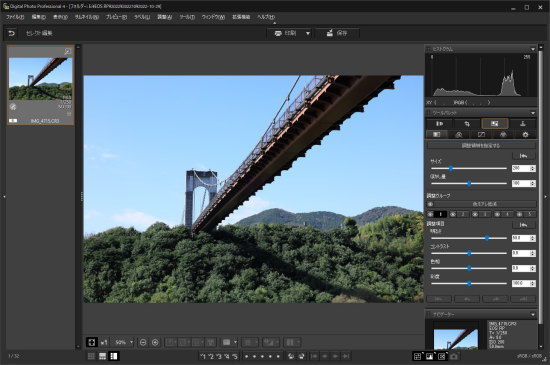Open the lens correction sub-tab with magnifier icon
Image resolution: width=550 pixels, height=365 pixels.
coord(459,135)
